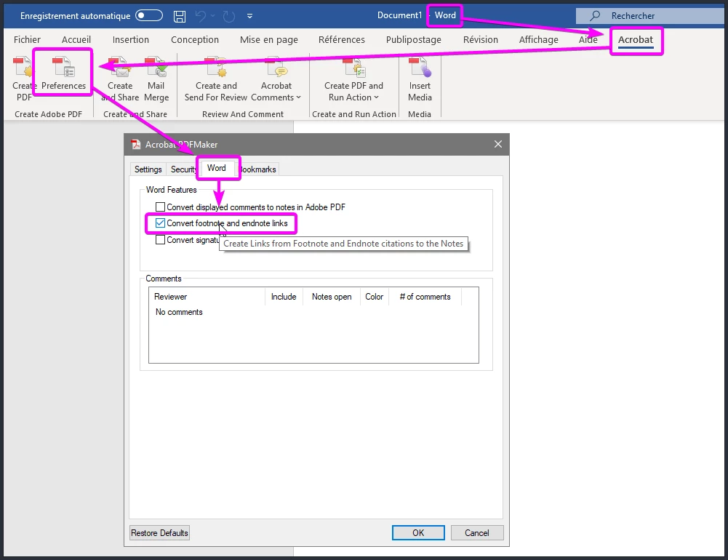728x560 pixels.
Task: Click Create and Send For Review
Action: (x=216, y=79)
